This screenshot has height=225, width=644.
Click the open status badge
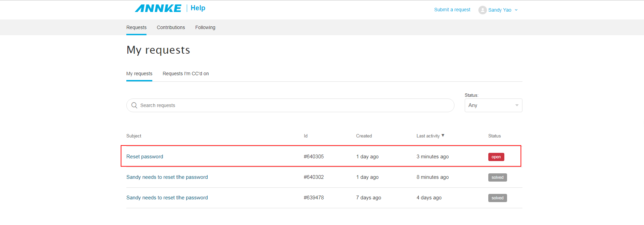496,157
